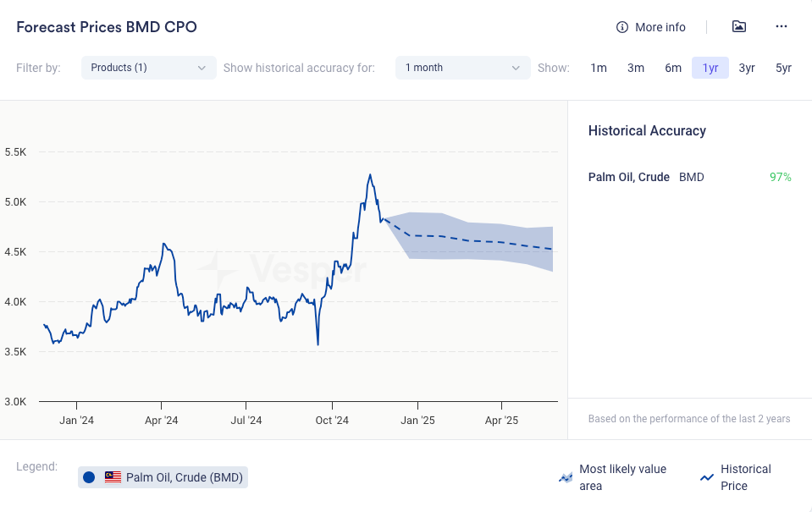The image size is (812, 512).
Task: Click the Most likely value area icon
Action: (x=566, y=477)
